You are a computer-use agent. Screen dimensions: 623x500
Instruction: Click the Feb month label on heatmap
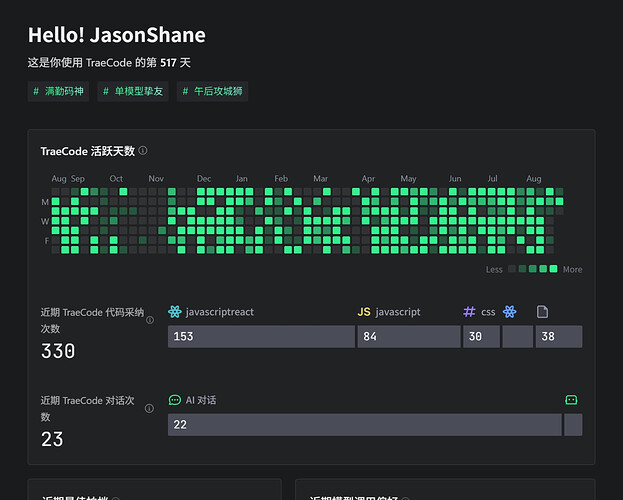[x=281, y=179]
